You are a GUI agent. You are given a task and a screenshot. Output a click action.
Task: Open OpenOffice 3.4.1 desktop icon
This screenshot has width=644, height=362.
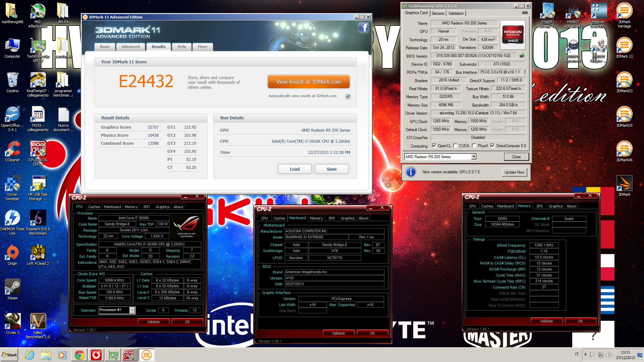click(12, 119)
